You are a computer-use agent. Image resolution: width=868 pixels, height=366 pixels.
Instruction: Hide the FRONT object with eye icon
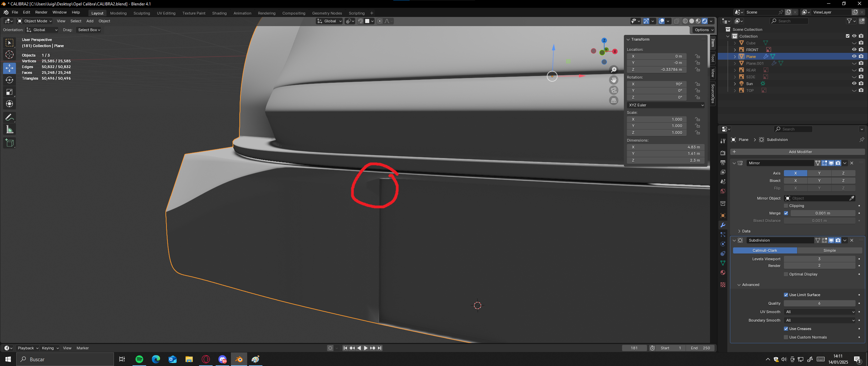coord(854,49)
